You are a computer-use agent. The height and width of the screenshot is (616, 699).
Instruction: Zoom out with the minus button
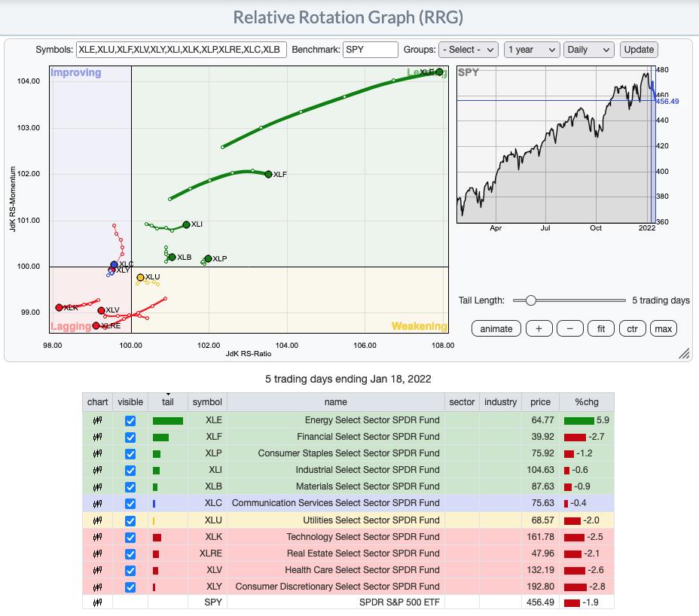tap(570, 329)
